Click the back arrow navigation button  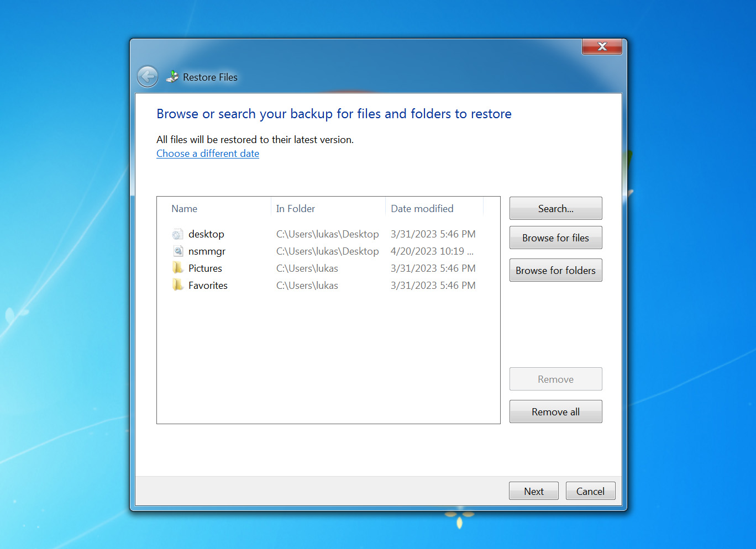click(x=148, y=77)
